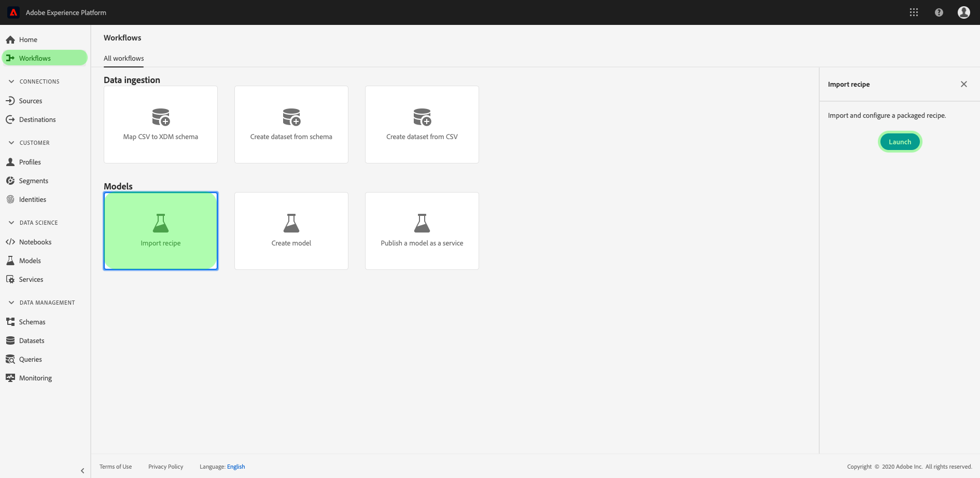Open Sources from the sidebar
Viewport: 980px width, 478px height.
pyautogui.click(x=31, y=101)
